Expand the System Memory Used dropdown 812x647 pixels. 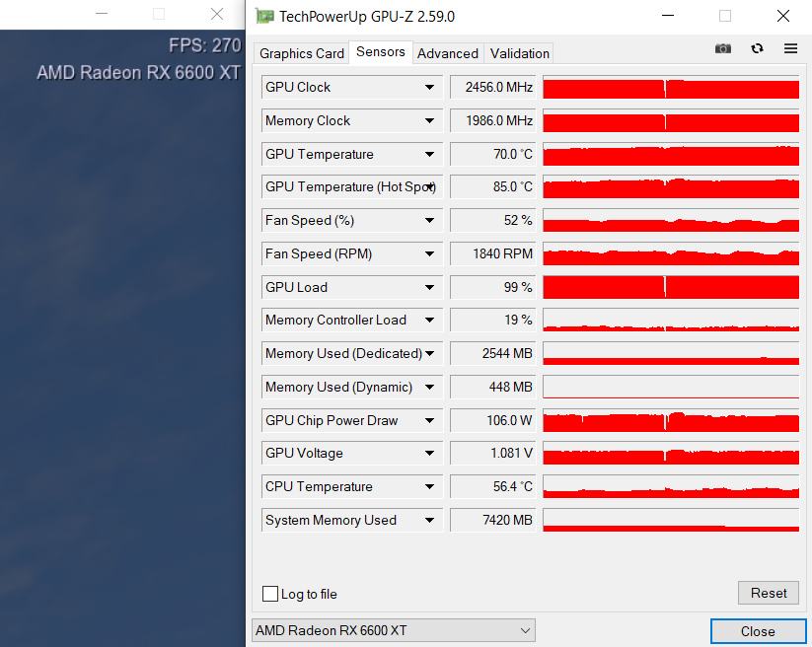point(429,520)
